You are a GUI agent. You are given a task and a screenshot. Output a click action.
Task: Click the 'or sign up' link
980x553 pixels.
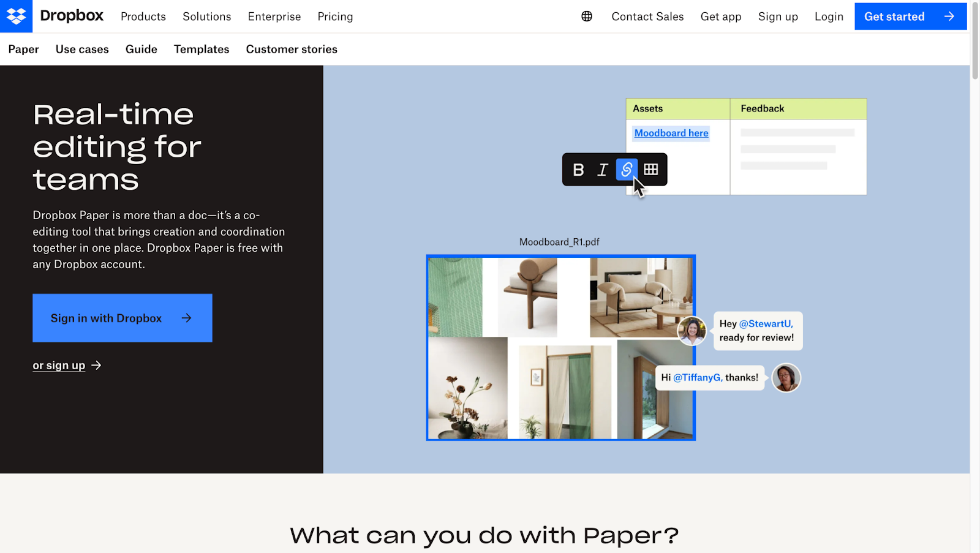click(x=59, y=366)
